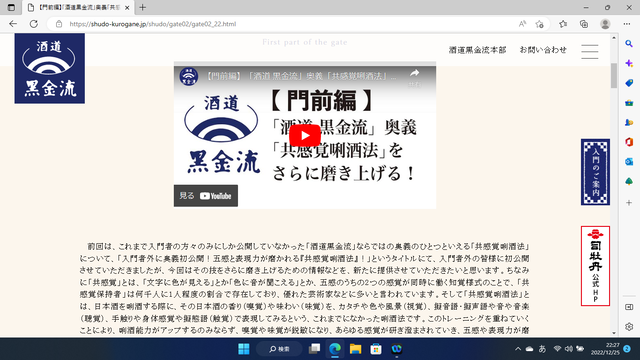Open the video title link in player
This screenshot has height=360, width=640.
point(300,76)
